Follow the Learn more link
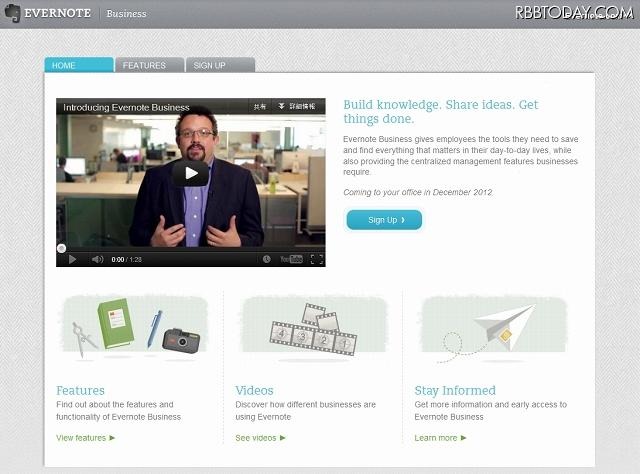This screenshot has width=640, height=474. coord(440,438)
